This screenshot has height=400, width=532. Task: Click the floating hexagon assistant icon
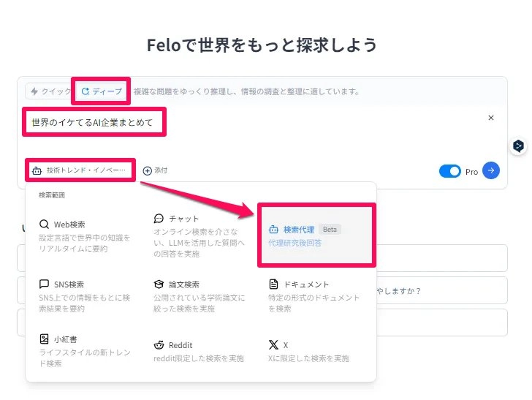(518, 146)
